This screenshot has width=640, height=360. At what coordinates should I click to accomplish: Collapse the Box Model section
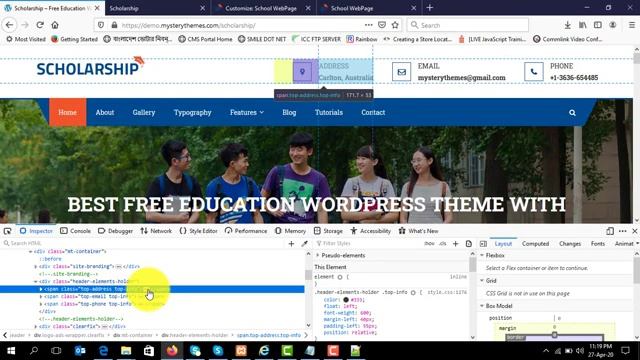(x=482, y=306)
